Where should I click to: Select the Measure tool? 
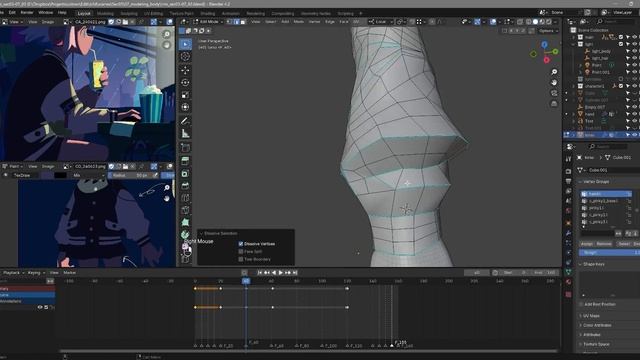(x=185, y=133)
